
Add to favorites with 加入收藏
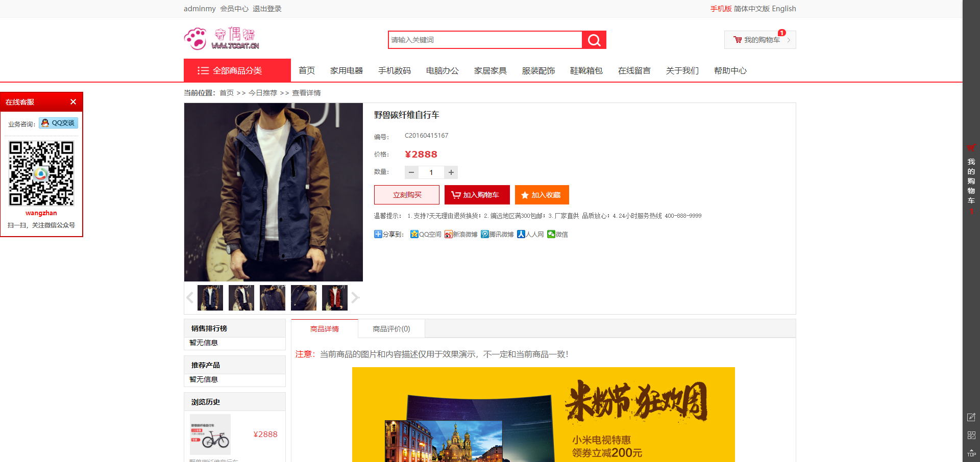542,195
